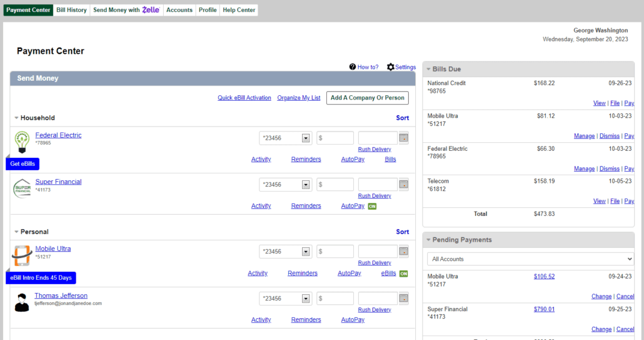Collapse the Bills Due panel

[428, 69]
